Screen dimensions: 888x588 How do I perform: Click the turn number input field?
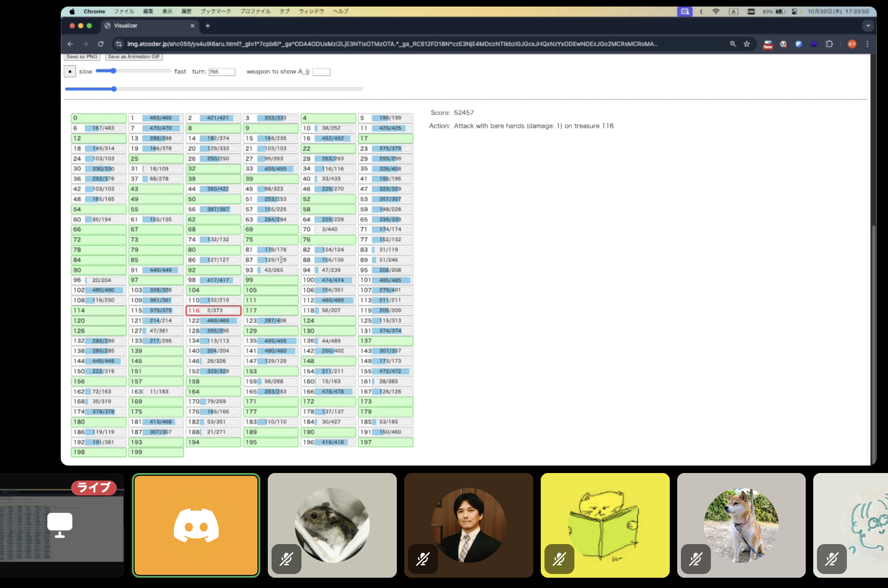click(x=222, y=72)
